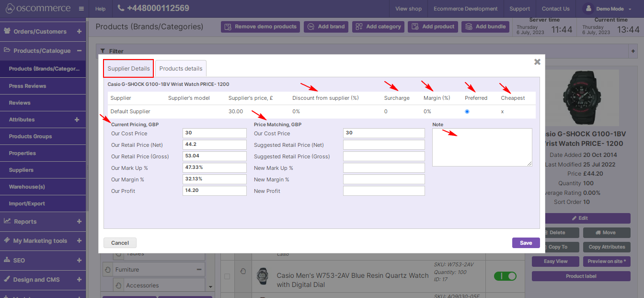Click the Our Retail Price (Net) field
This screenshot has width=644, height=298.
[215, 145]
